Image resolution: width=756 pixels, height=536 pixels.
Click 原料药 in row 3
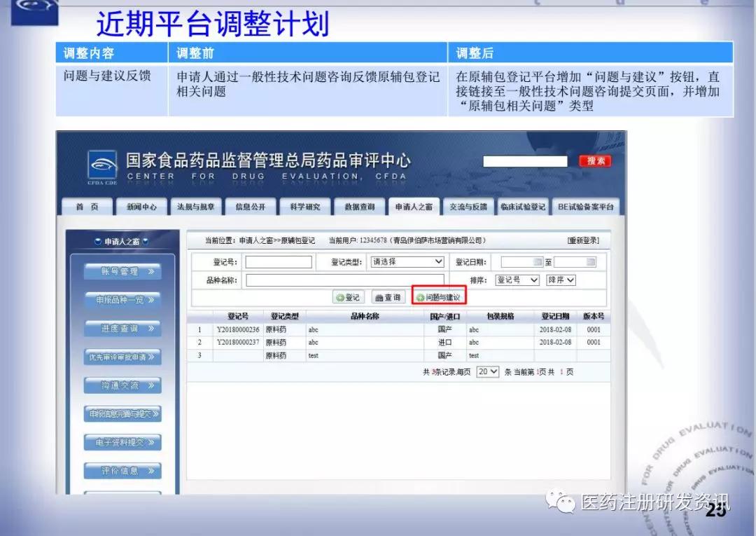[x=276, y=355]
